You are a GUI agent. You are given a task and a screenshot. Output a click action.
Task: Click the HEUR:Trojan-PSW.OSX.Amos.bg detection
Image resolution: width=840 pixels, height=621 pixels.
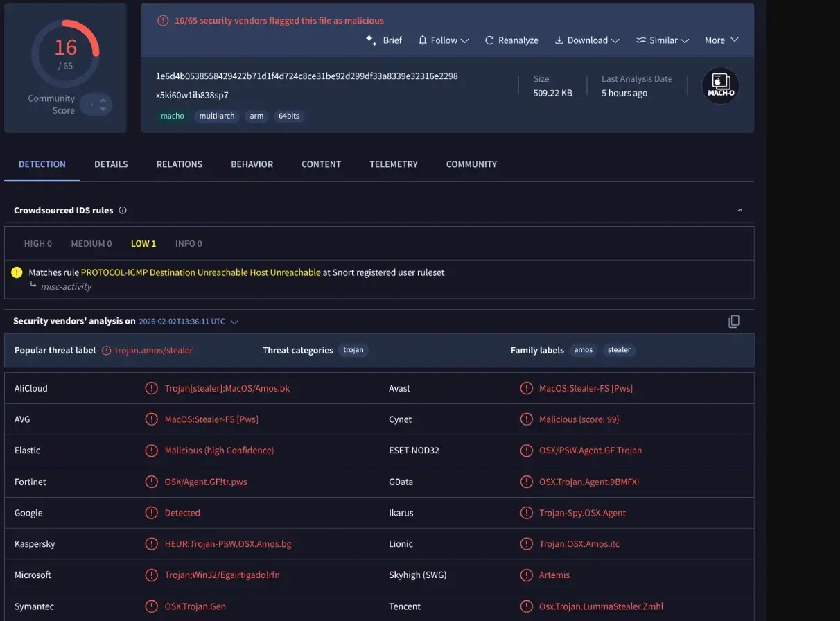[228, 544]
